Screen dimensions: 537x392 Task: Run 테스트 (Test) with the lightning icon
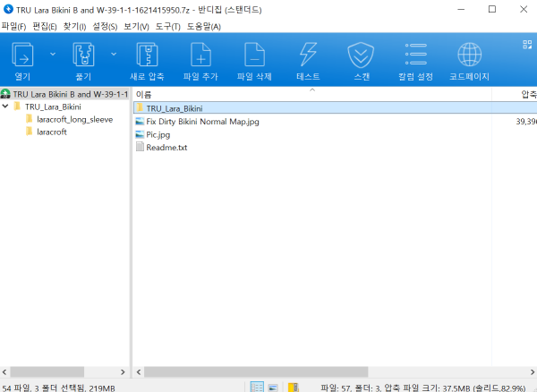[307, 59]
